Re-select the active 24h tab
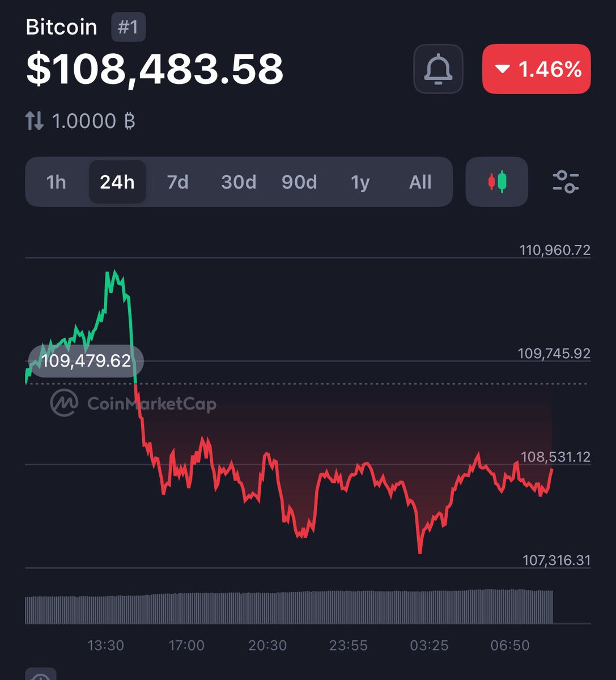 click(117, 182)
